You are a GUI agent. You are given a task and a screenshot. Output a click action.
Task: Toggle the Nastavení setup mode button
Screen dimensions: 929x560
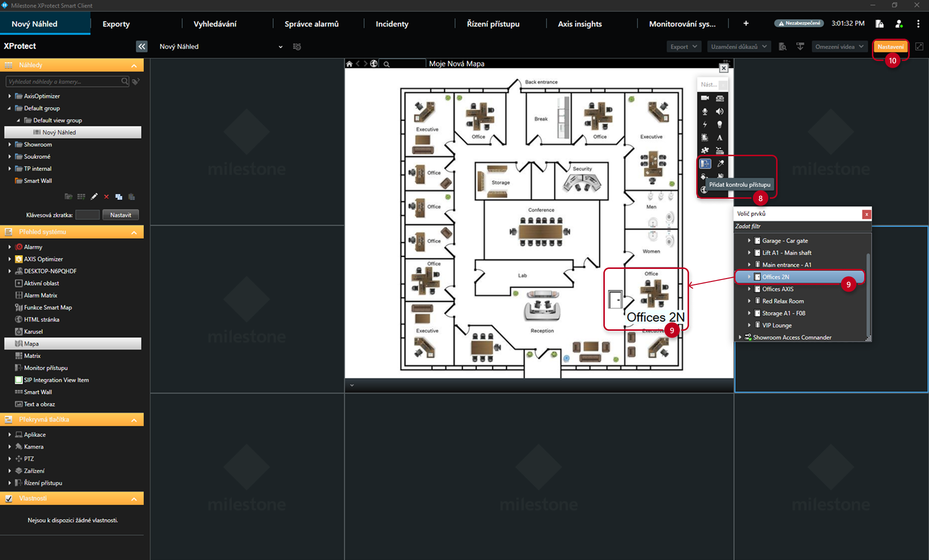891,46
